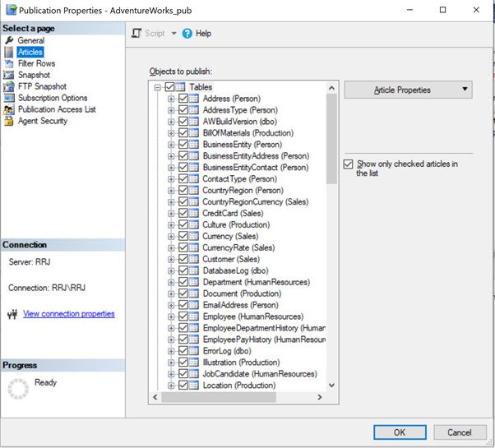495x448 pixels.
Task: Click the table icon for Document (Production)
Action: click(x=193, y=293)
